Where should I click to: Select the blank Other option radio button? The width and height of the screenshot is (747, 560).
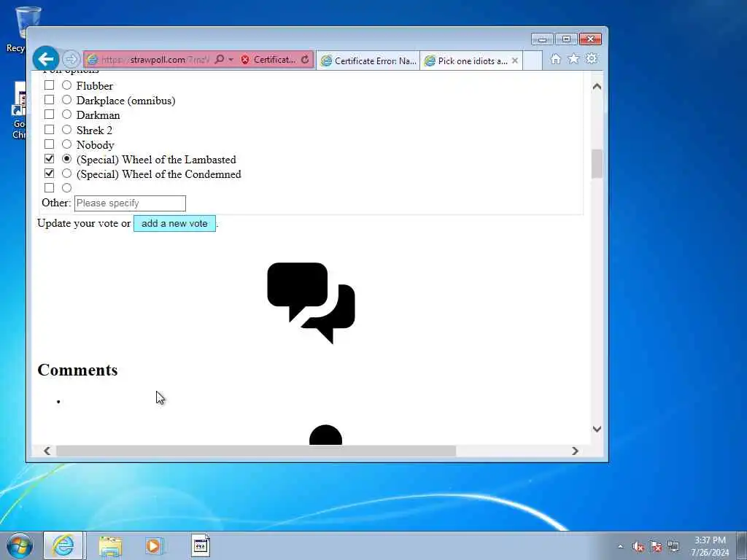tap(66, 188)
